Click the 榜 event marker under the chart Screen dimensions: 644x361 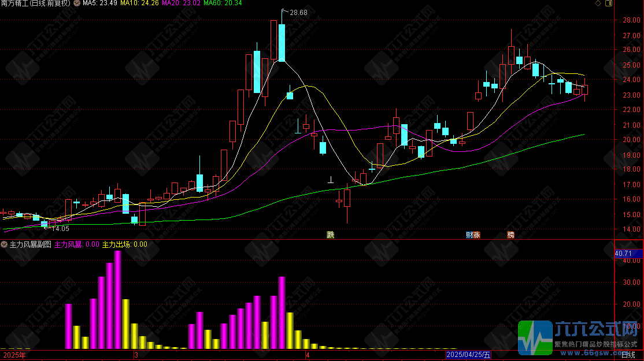click(510, 235)
